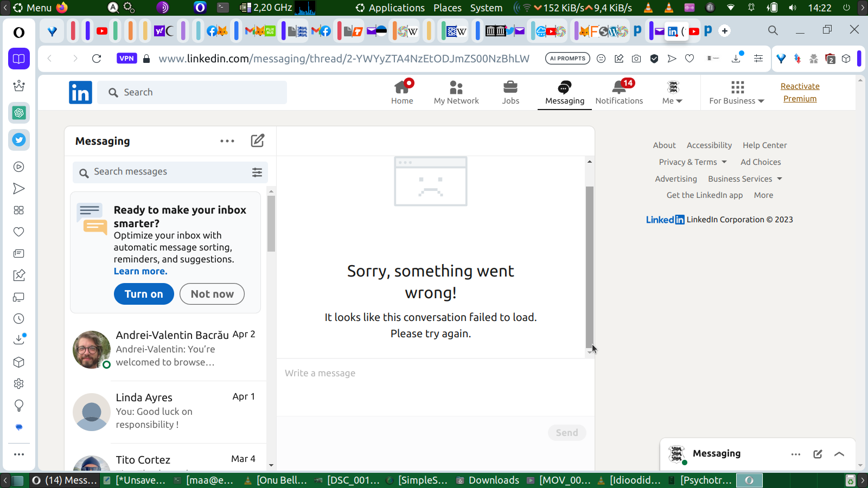Go back to the previous page
This screenshot has width=868, height=488.
pyautogui.click(x=50, y=59)
